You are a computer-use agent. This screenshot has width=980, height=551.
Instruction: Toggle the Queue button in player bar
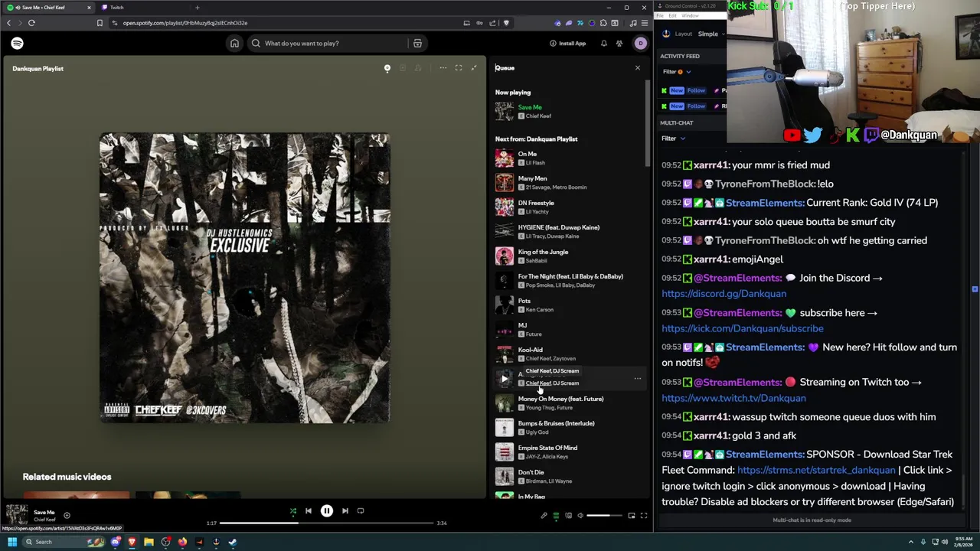pyautogui.click(x=556, y=516)
